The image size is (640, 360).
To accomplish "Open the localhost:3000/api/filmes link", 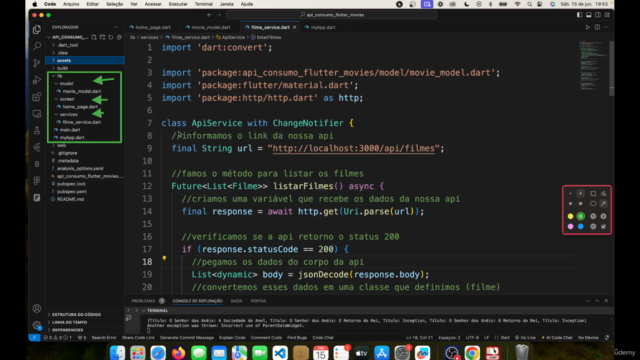I will (x=353, y=148).
